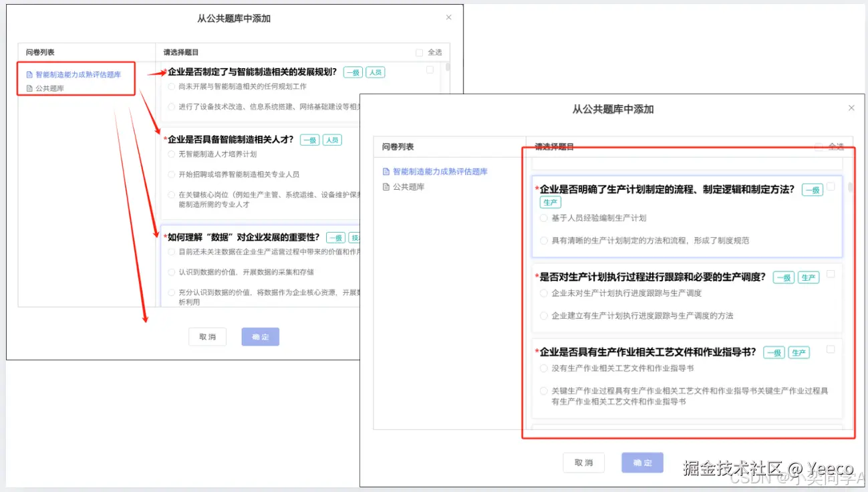
Task: Click question title 企业是否具有生产作业相关工艺文件和作业指导书？
Action: point(648,352)
